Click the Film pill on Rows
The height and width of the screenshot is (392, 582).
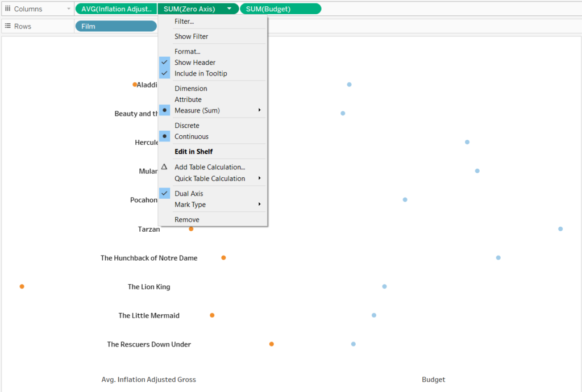pyautogui.click(x=115, y=26)
